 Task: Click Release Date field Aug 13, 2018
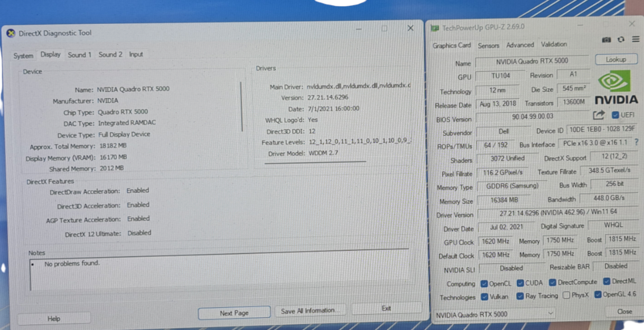[498, 105]
